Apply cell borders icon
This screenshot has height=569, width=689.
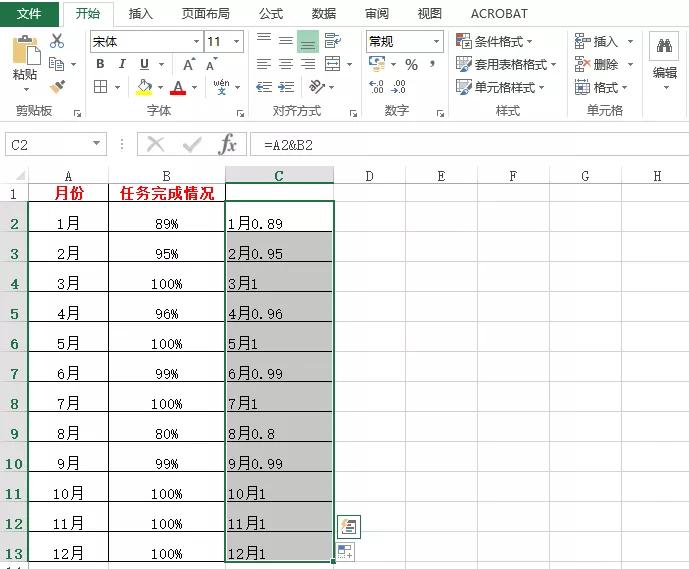tap(101, 87)
